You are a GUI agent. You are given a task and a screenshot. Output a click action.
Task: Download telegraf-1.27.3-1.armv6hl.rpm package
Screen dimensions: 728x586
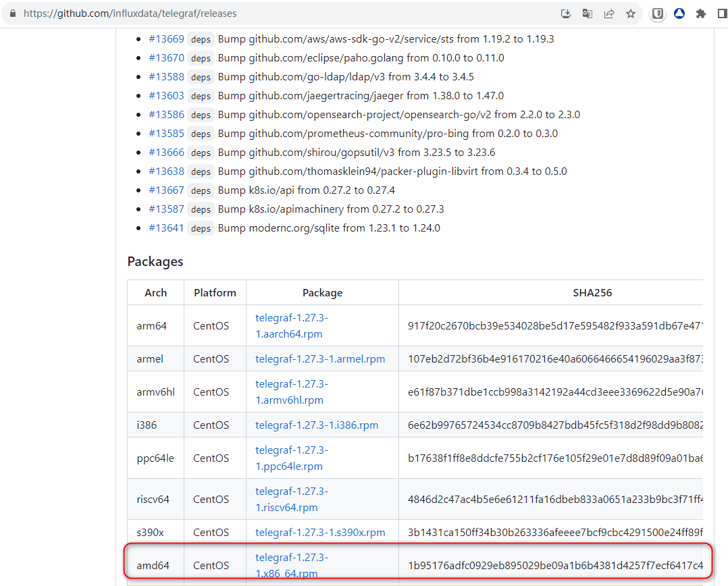pos(292,392)
